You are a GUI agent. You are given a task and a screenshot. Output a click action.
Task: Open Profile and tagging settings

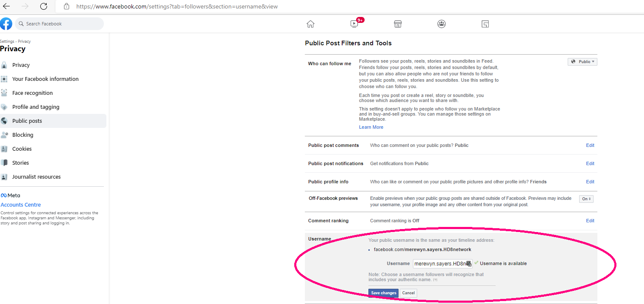click(36, 107)
